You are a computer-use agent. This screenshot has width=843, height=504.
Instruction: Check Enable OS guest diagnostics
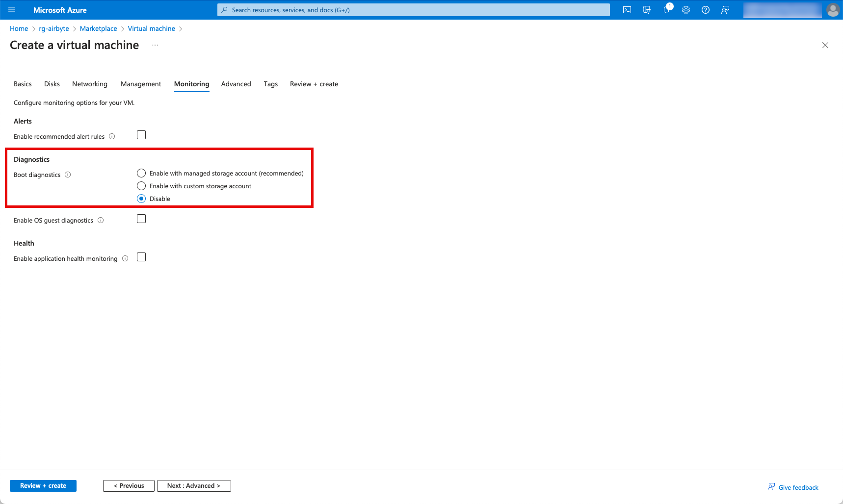tap(141, 219)
